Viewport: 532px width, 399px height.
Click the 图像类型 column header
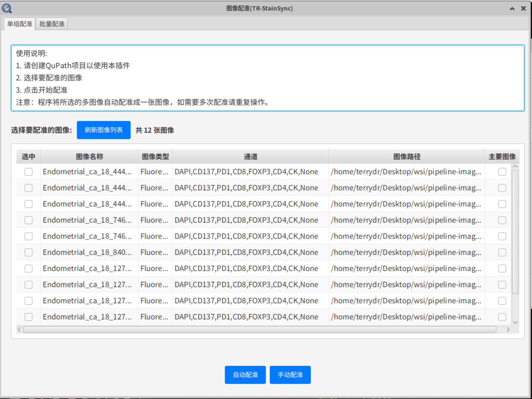point(155,157)
